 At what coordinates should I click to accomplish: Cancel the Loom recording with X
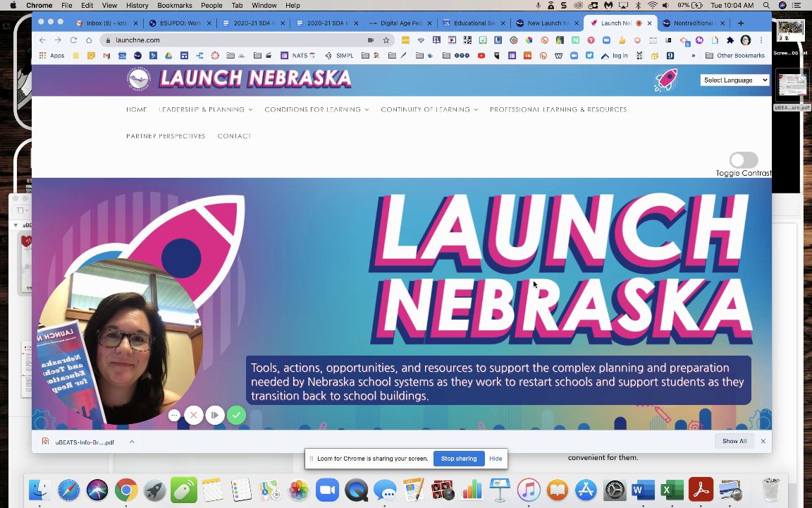click(194, 415)
